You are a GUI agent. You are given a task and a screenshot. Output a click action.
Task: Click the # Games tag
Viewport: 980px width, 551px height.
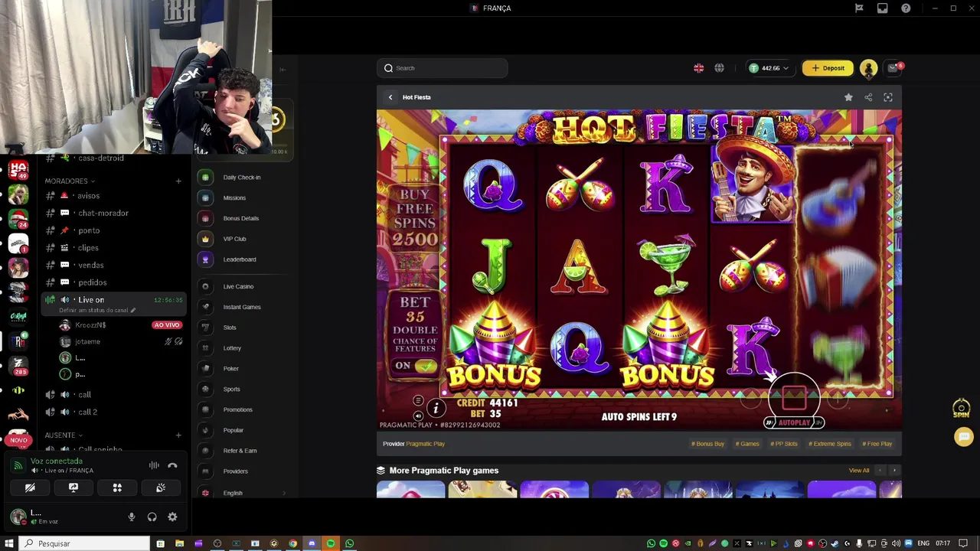[x=747, y=444]
